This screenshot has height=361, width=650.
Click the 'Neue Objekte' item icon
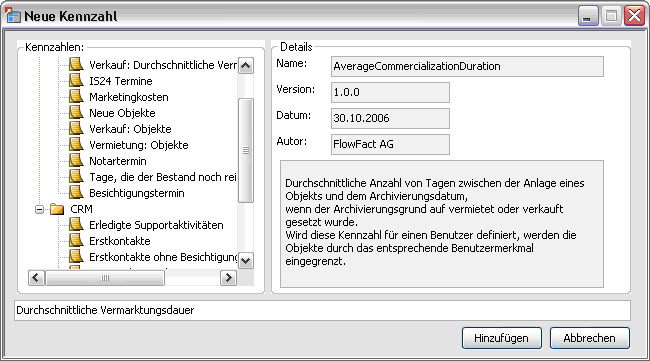pos(76,112)
